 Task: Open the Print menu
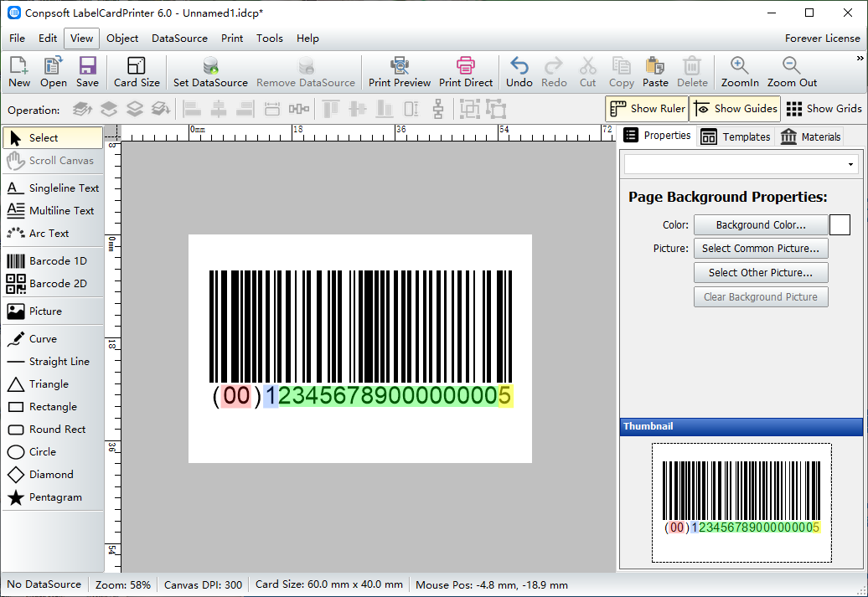(x=232, y=39)
